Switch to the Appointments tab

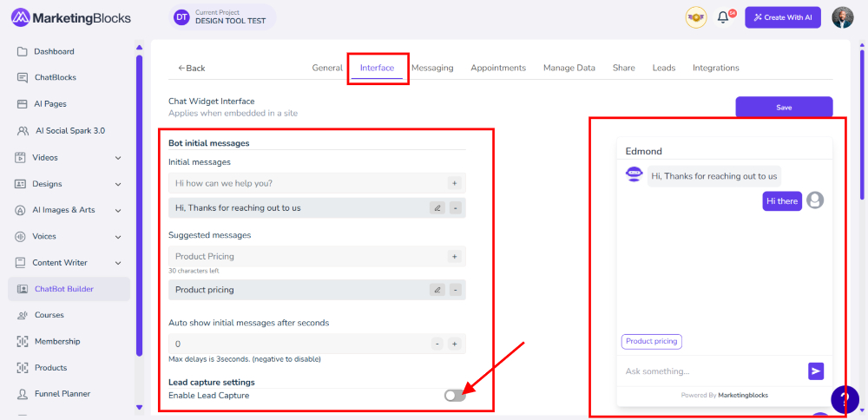point(498,68)
